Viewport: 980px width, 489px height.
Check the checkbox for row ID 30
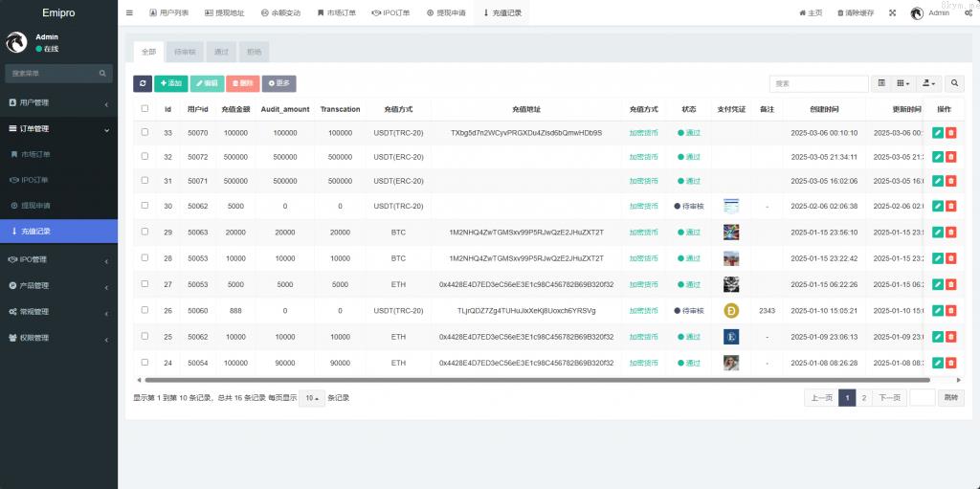[145, 205]
